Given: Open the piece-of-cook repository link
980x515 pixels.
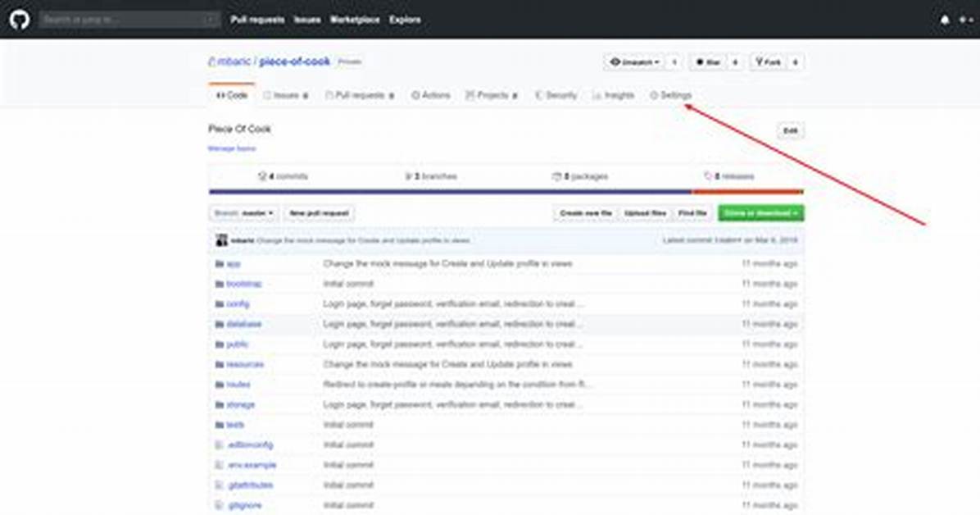Looking at the screenshot, I should pyautogui.click(x=294, y=62).
